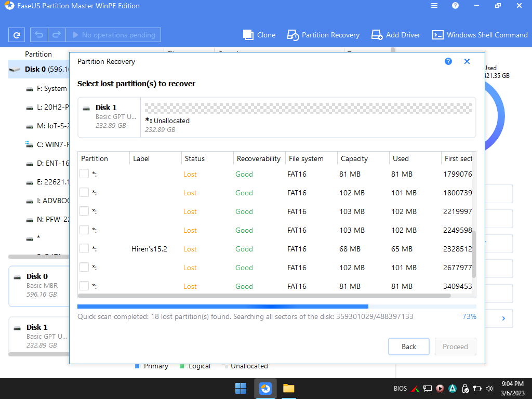The image size is (532, 399).
Task: Open the title bar help question icon
Action: click(455, 6)
